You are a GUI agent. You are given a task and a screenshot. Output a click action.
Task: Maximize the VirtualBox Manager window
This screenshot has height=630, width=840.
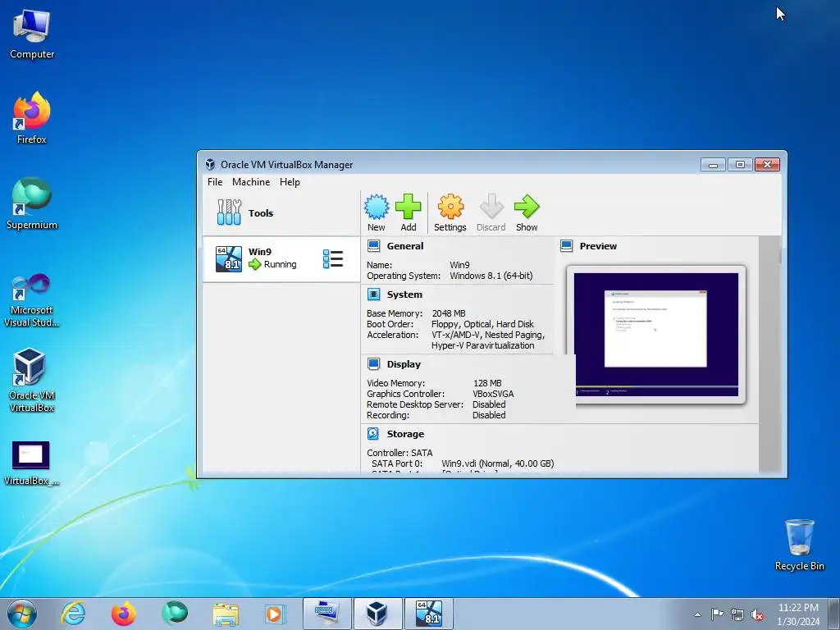coord(740,164)
